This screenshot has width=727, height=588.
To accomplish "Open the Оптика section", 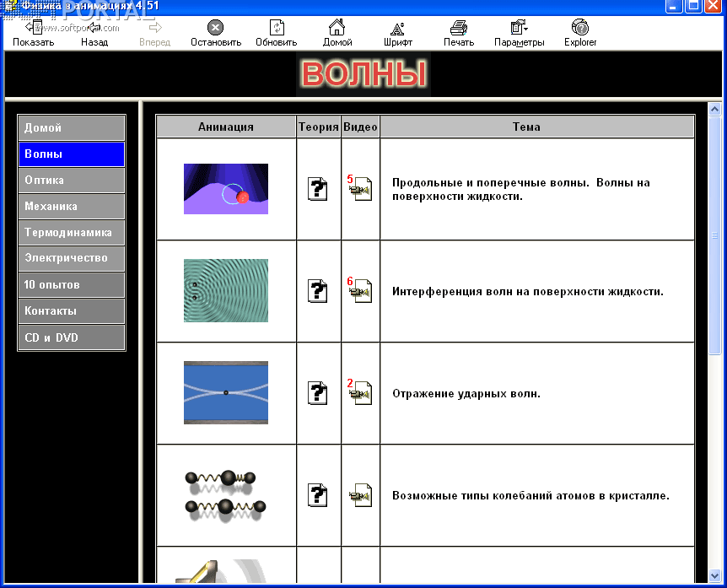I will (72, 180).
